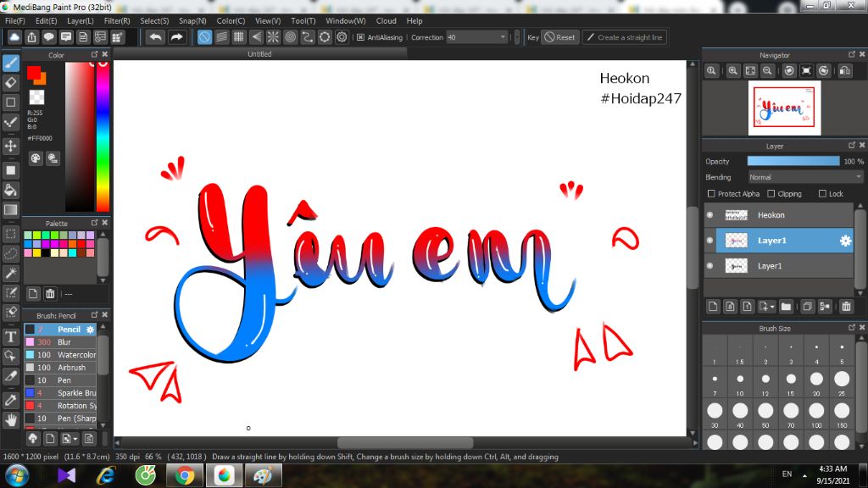Enable the radial snap guide icon
The width and height of the screenshot is (868, 488).
click(273, 37)
